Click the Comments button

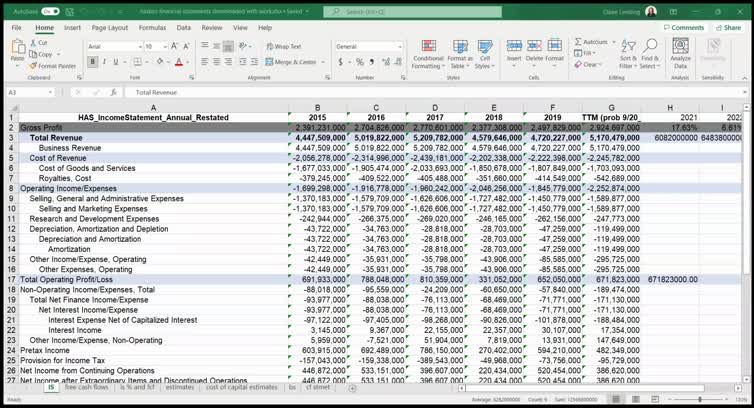[684, 28]
